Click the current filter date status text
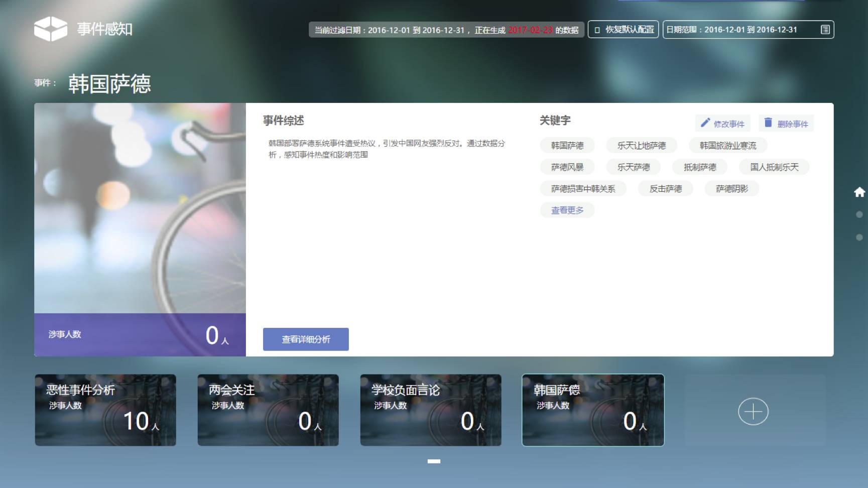 [x=446, y=30]
